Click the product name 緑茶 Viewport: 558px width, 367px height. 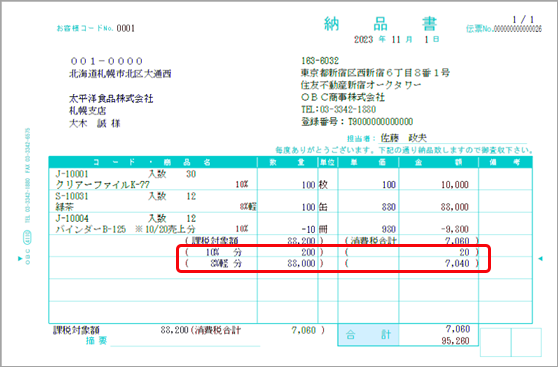tap(65, 207)
